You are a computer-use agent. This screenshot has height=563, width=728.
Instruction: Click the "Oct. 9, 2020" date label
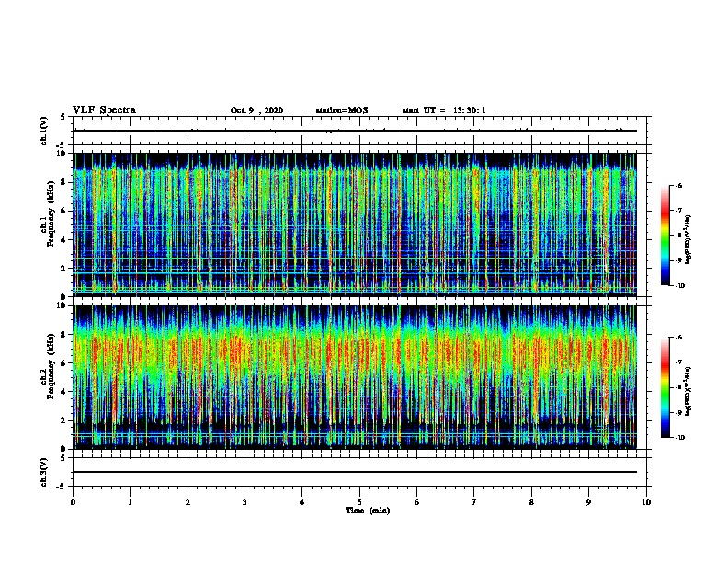tap(256, 110)
